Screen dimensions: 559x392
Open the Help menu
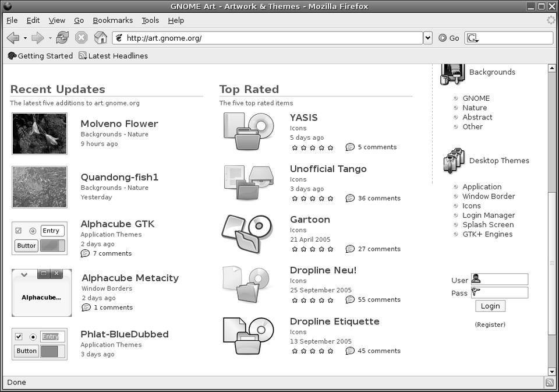[x=176, y=20]
